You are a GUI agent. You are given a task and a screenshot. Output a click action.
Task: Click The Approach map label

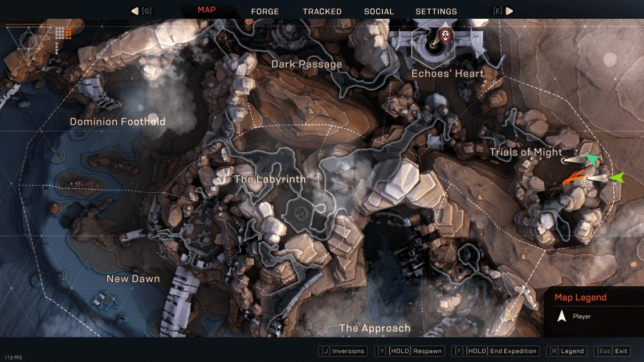pyautogui.click(x=374, y=328)
